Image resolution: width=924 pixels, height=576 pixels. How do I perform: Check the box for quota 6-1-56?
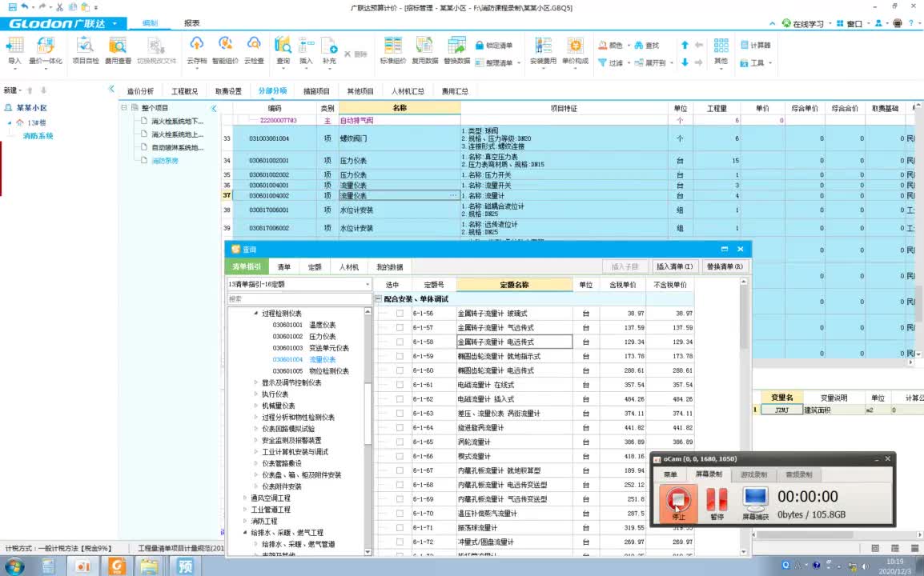click(400, 314)
